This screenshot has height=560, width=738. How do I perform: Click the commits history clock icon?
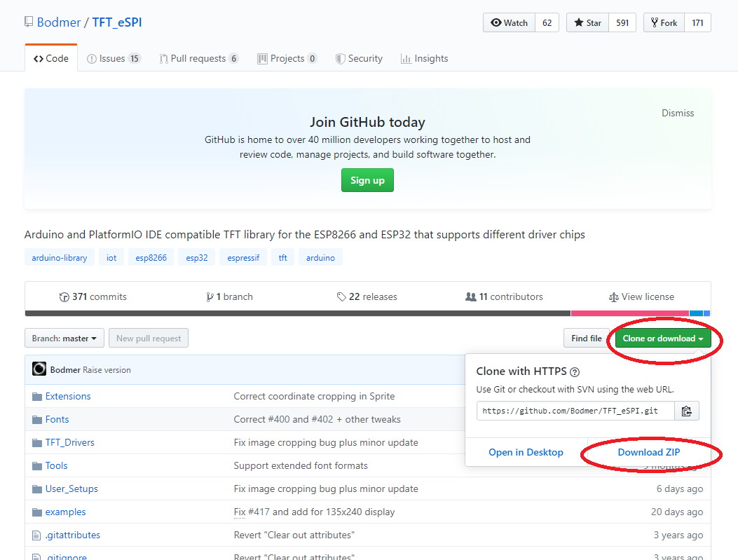pos(64,297)
